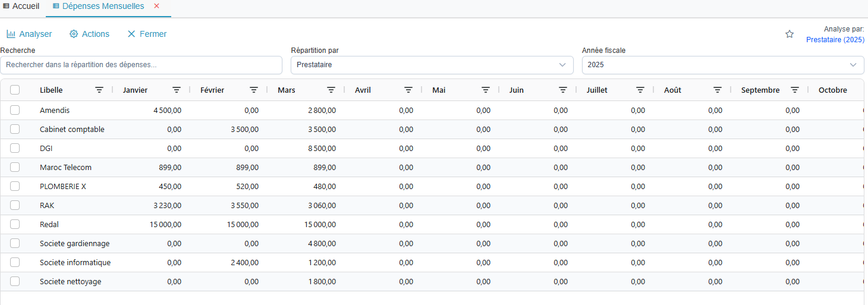Open the Actions menu
Viewport: 868px width, 305px height.
(x=89, y=34)
